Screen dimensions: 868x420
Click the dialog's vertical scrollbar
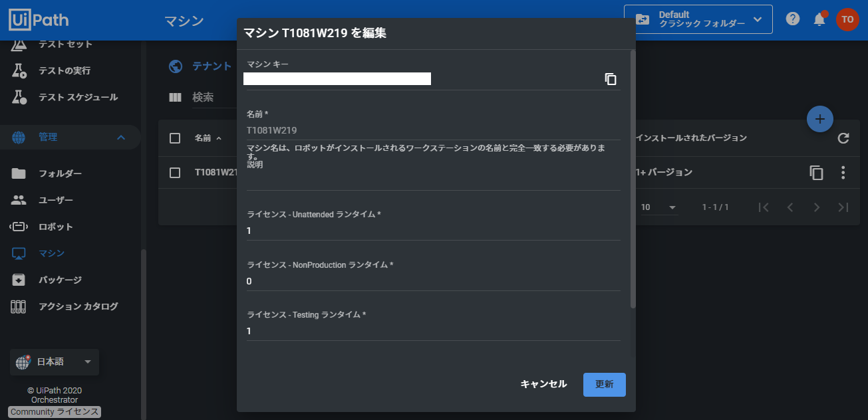coord(633,179)
